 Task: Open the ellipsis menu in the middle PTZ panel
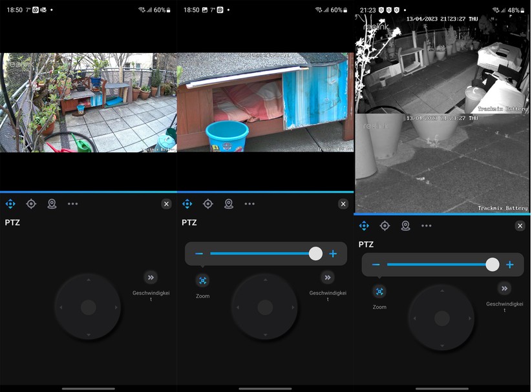click(x=250, y=203)
